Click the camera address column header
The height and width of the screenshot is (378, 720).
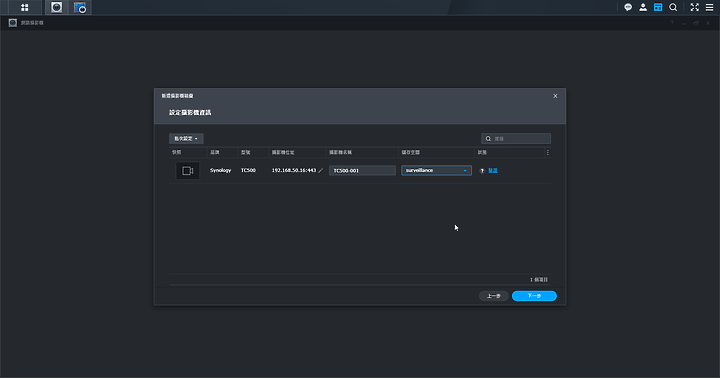click(283, 152)
